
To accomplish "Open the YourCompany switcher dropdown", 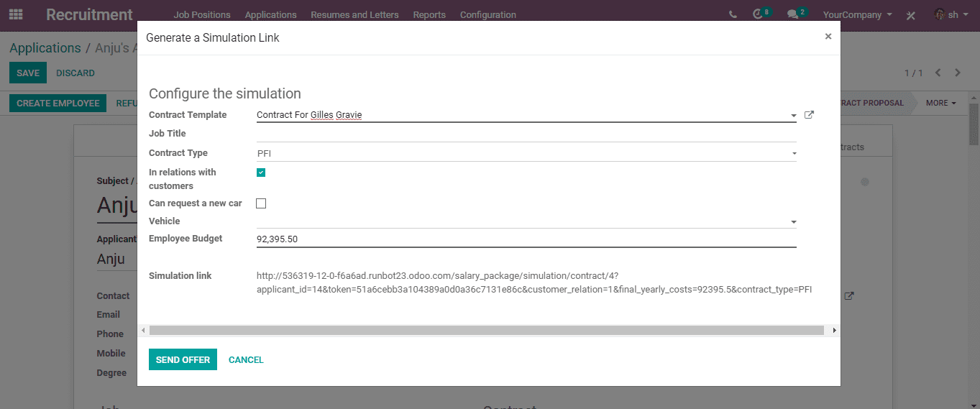I will coord(857,14).
